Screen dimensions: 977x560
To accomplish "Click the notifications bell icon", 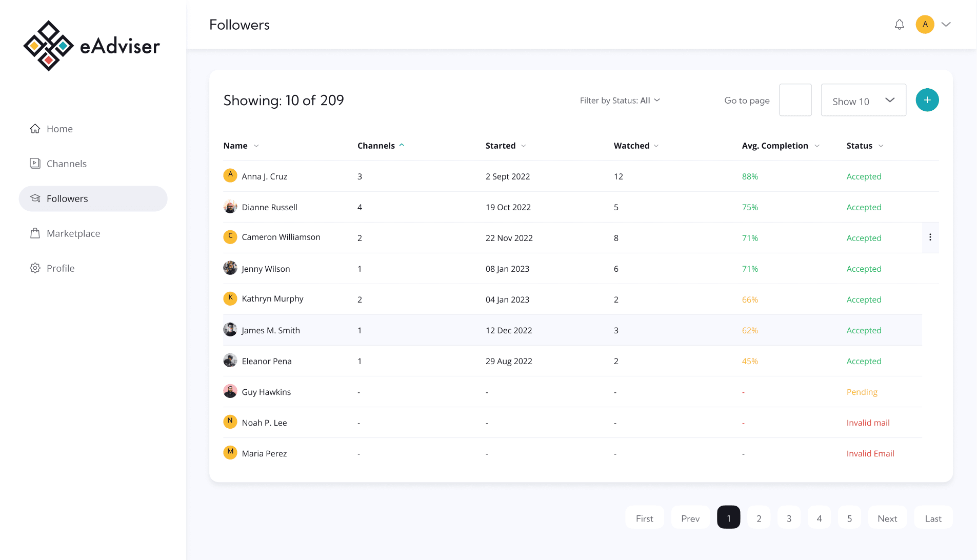I will 899,24.
